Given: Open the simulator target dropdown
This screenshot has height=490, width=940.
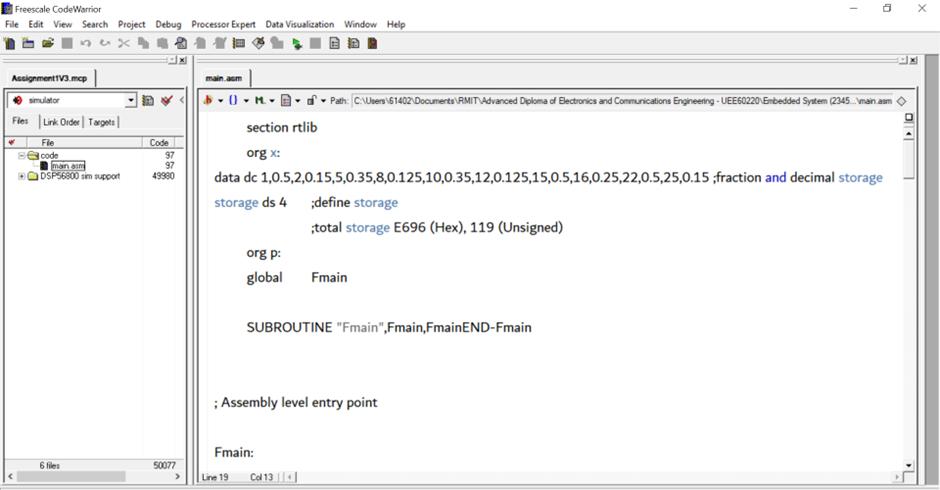Looking at the screenshot, I should click(131, 101).
